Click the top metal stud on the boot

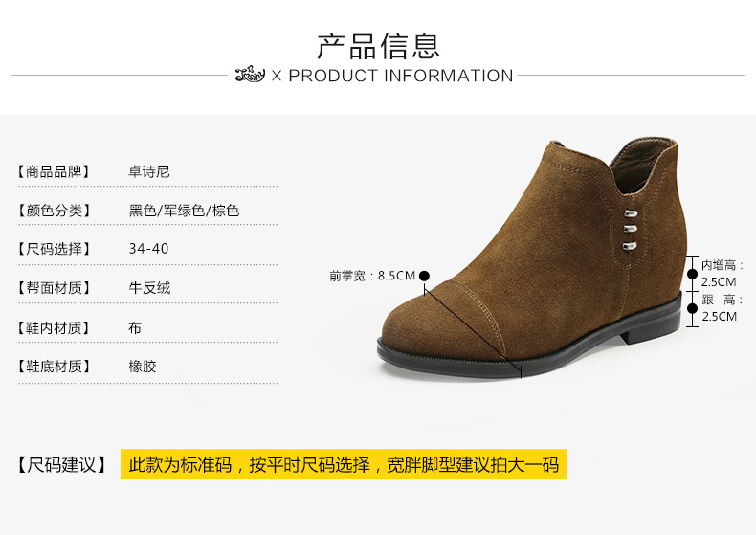point(631,213)
